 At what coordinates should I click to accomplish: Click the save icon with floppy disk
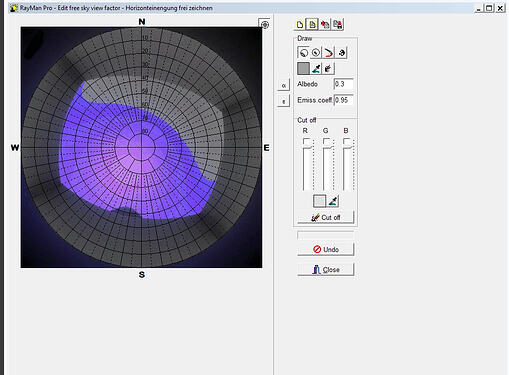point(338,25)
